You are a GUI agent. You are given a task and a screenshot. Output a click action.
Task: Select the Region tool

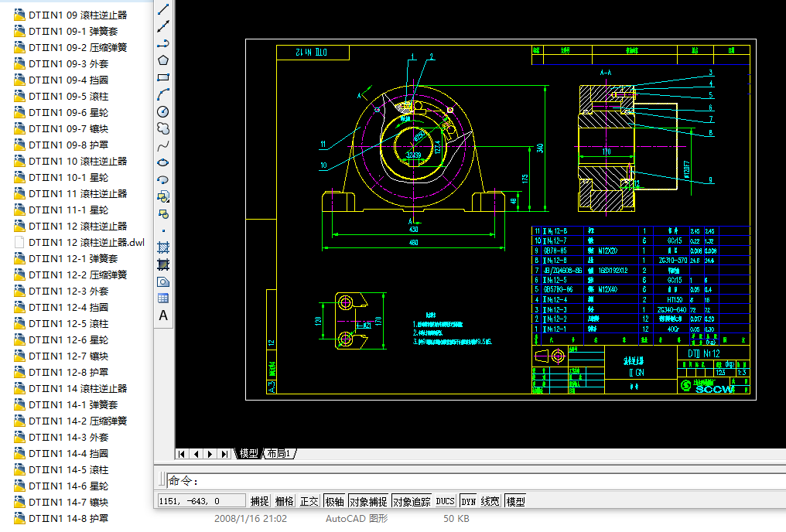click(x=163, y=281)
